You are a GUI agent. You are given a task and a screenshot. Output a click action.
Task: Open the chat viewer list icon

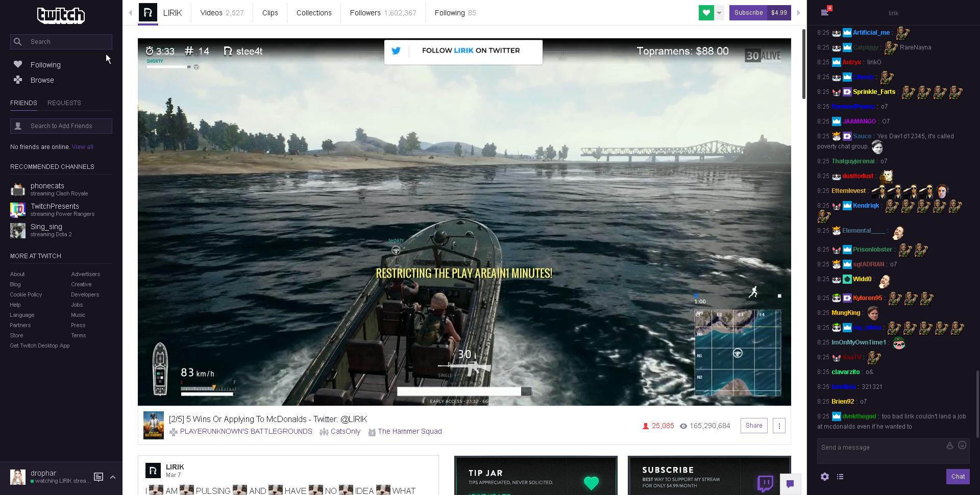[840, 477]
